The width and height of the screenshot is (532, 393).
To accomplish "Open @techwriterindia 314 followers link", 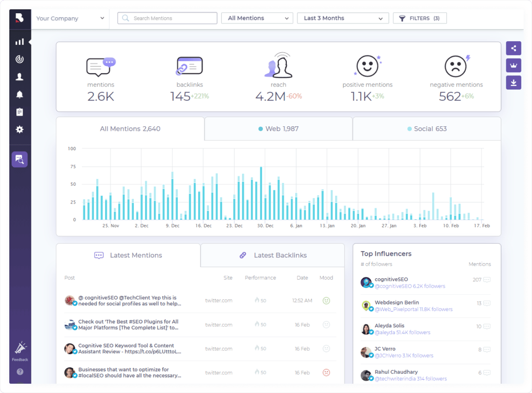I will coord(411,379).
